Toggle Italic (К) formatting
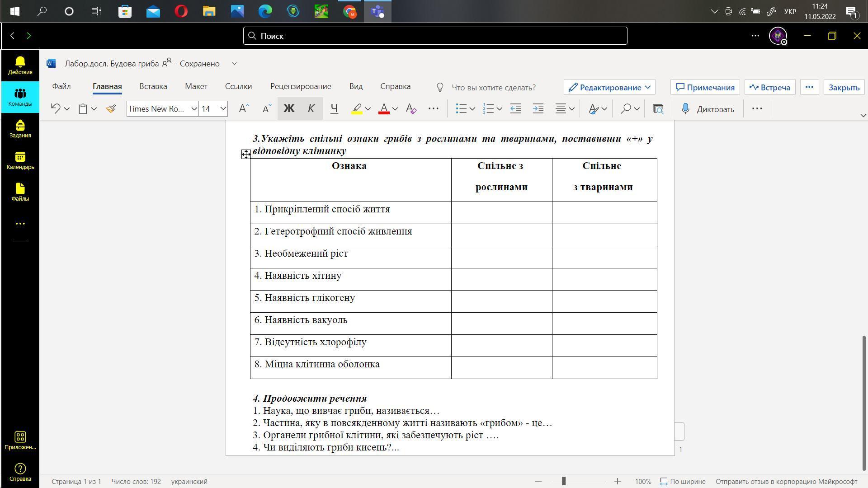 point(311,108)
